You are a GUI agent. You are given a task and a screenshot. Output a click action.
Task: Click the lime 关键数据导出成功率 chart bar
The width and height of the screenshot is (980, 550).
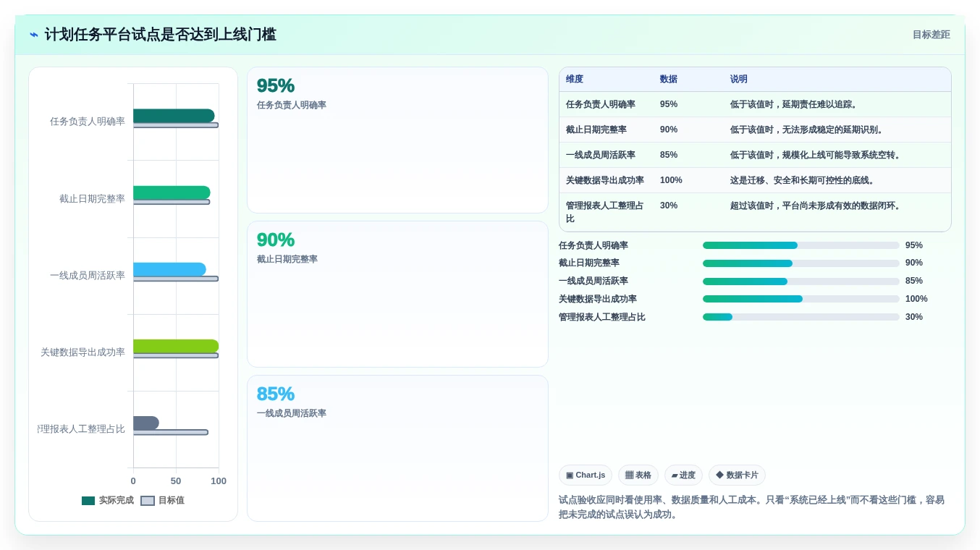[x=176, y=347]
